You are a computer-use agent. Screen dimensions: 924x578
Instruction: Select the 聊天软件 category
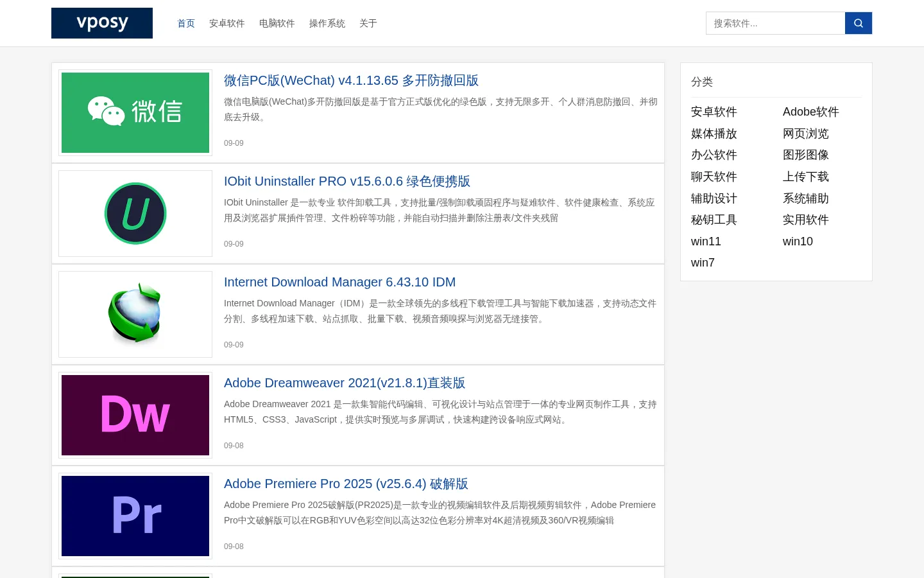coord(714,177)
